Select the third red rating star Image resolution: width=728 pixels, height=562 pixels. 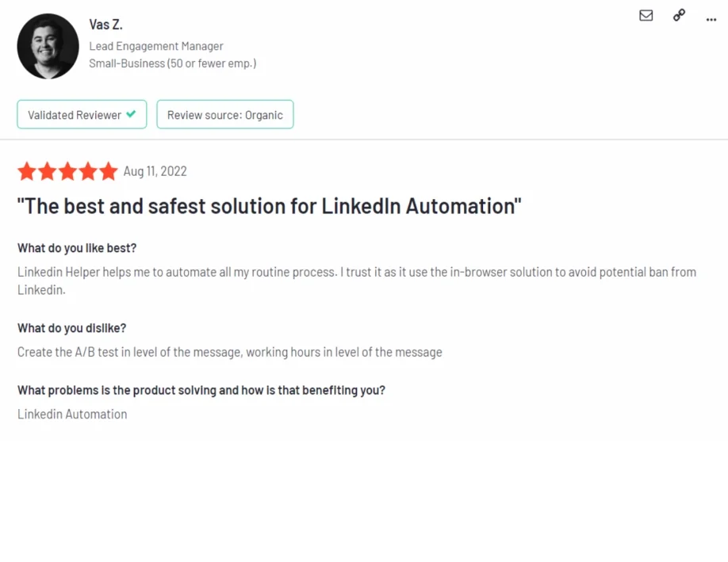point(67,170)
